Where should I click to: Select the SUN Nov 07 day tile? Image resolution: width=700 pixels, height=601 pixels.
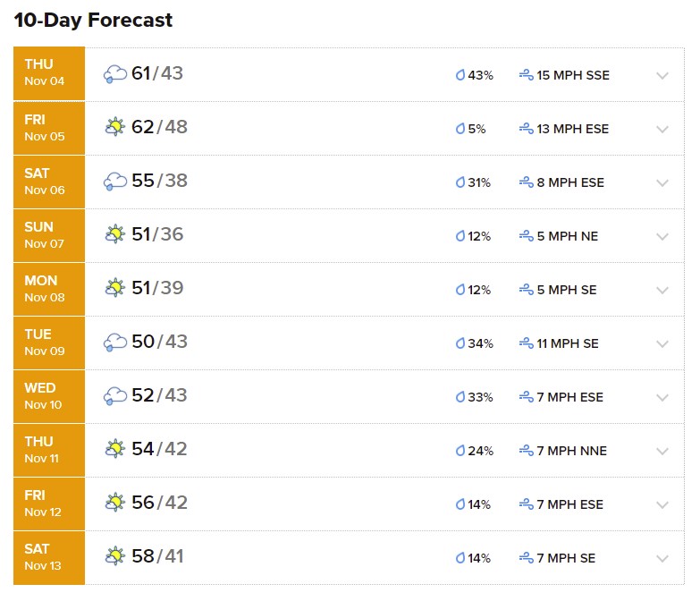tap(49, 235)
